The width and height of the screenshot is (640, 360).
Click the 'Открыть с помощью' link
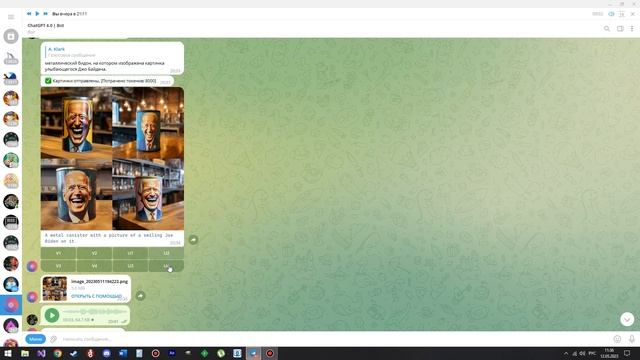96,296
